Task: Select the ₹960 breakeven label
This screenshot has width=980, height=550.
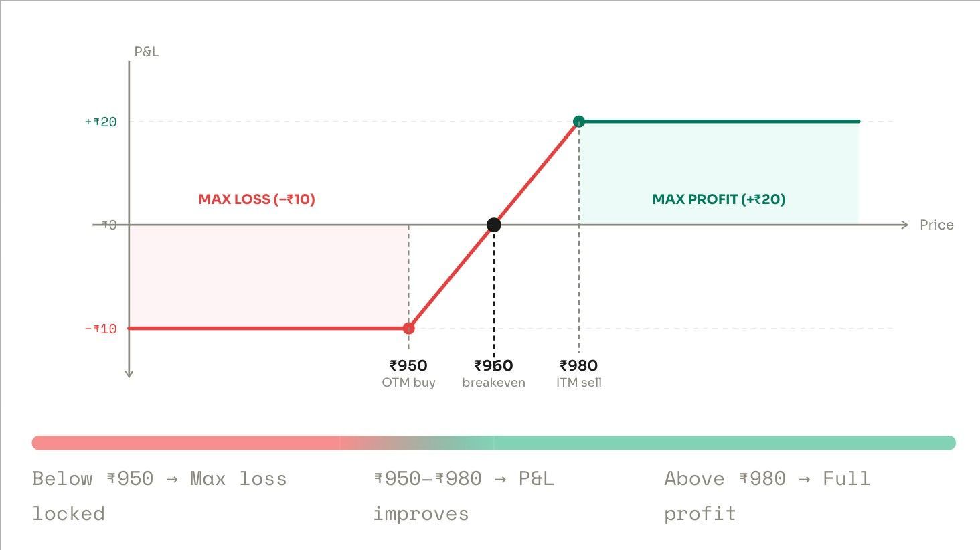Action: click(493, 373)
